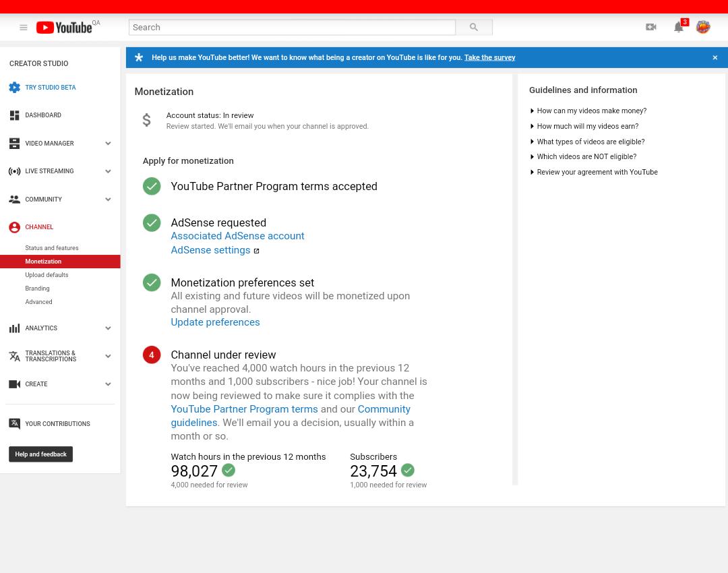Focus the Search input field
This screenshot has width=728, height=573.
coord(292,28)
